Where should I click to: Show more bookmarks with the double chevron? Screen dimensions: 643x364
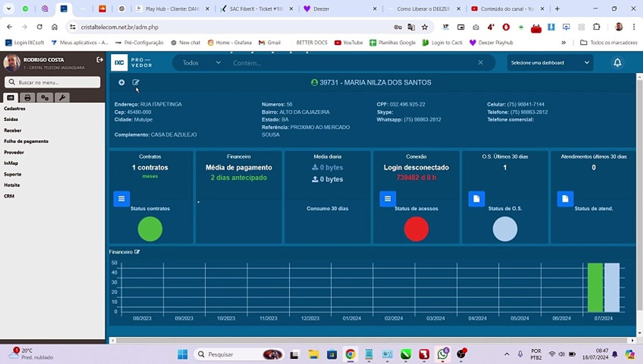pos(564,42)
